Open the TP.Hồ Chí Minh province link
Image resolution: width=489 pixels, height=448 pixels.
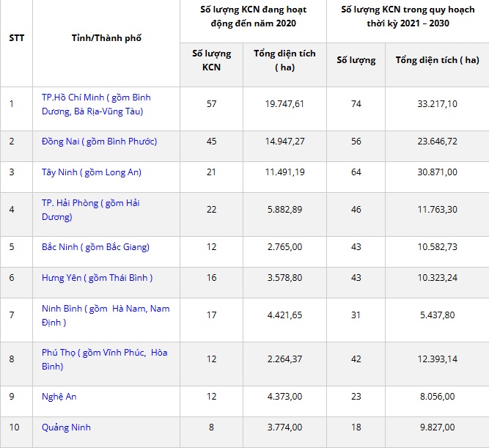96,104
